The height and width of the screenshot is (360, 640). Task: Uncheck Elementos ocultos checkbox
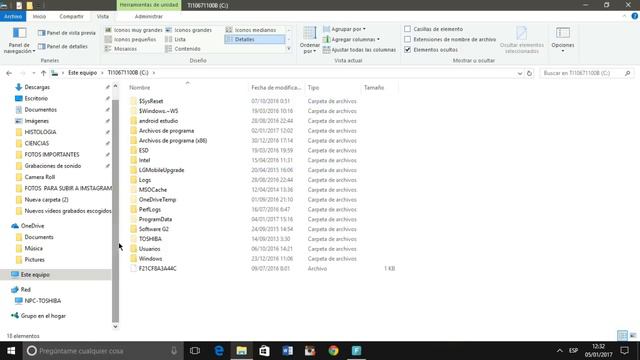pos(407,49)
